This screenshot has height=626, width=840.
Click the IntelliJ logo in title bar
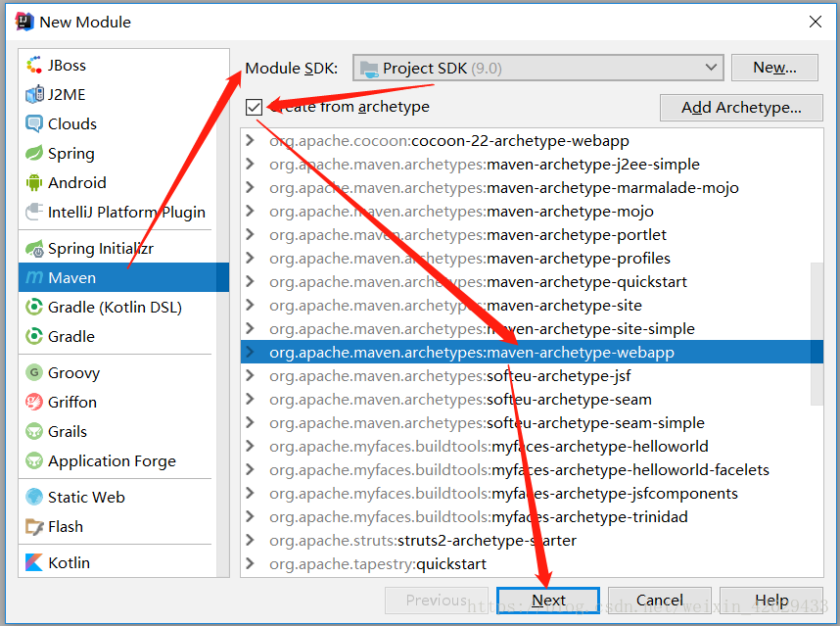point(24,22)
